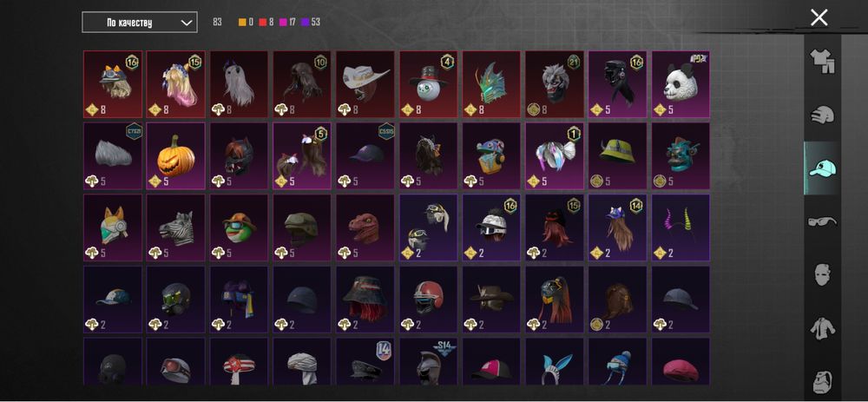Filter by the purple quality swatch showing 53
Screen dimensions: 868x402
tap(305, 23)
